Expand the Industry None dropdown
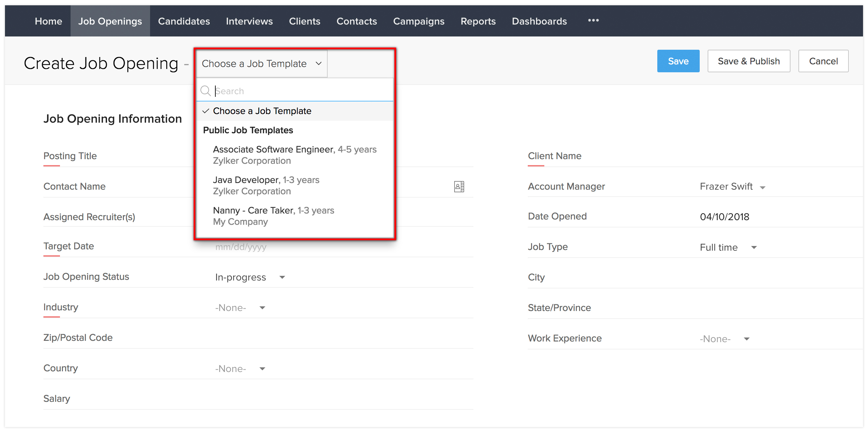Image resolution: width=868 pixels, height=432 pixels. point(240,308)
